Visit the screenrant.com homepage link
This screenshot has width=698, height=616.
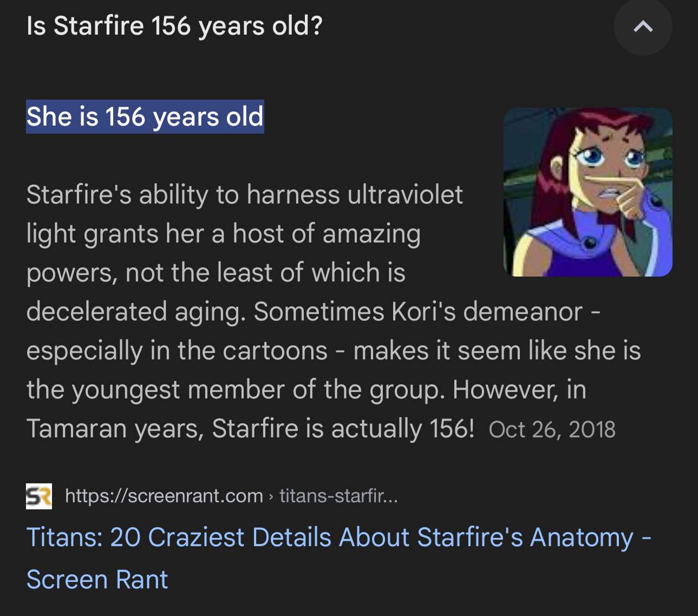tap(163, 496)
